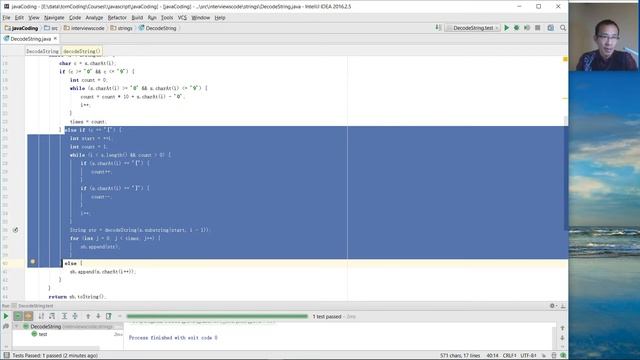The width and height of the screenshot is (640, 360).
Task: Open the File menu
Action: (6, 18)
